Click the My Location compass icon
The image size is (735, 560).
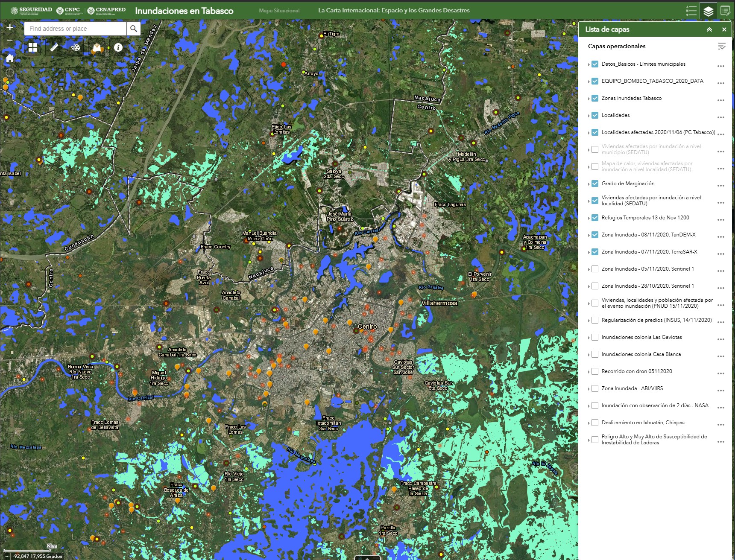pyautogui.click(x=9, y=73)
